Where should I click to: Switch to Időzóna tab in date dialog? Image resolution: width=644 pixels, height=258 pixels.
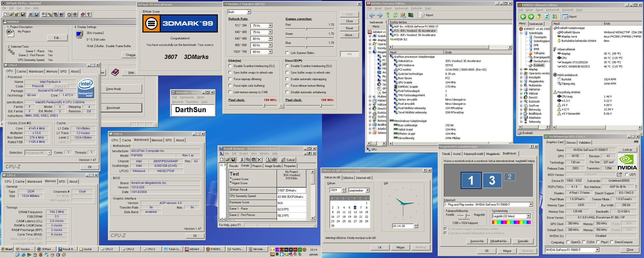[x=348, y=178]
